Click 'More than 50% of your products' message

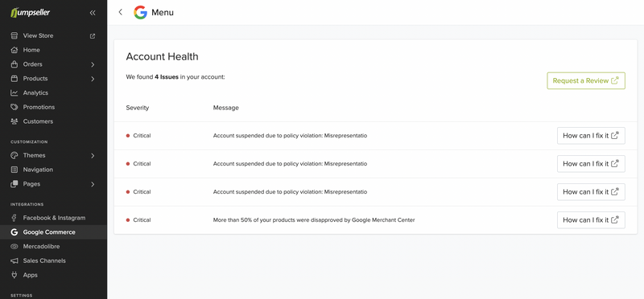click(314, 220)
